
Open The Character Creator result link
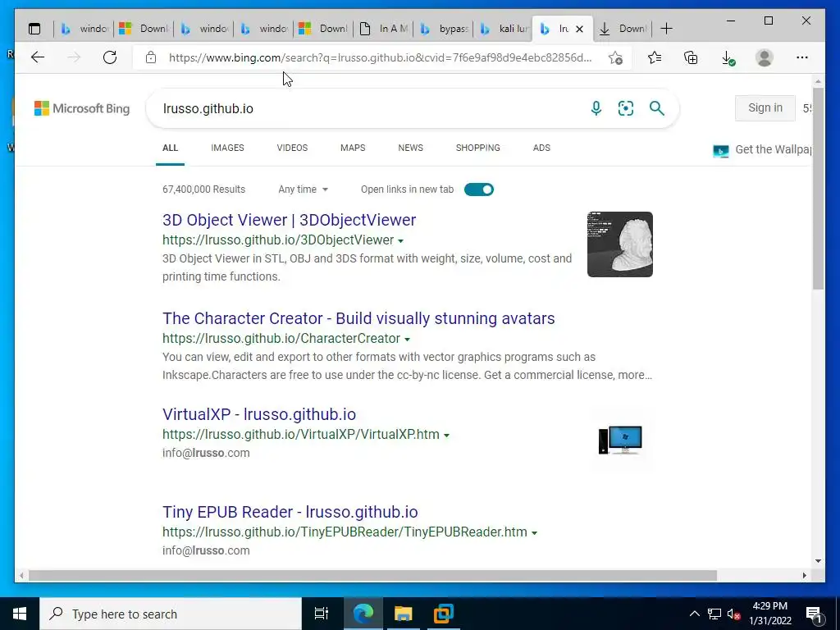[358, 318]
